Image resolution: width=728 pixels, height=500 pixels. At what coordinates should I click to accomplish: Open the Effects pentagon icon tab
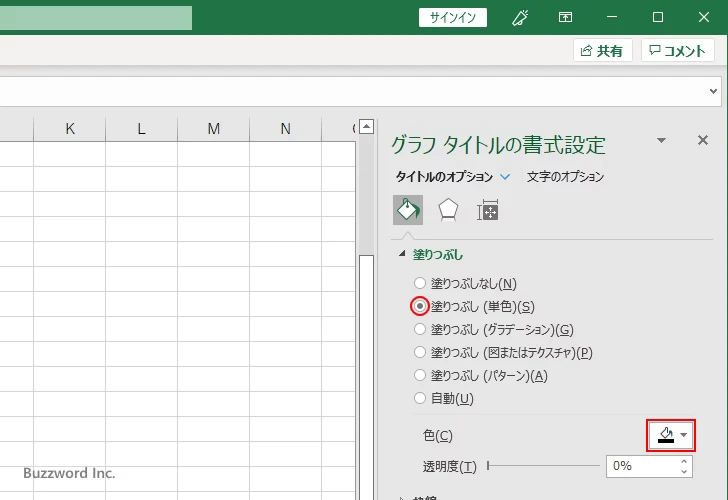click(x=448, y=209)
